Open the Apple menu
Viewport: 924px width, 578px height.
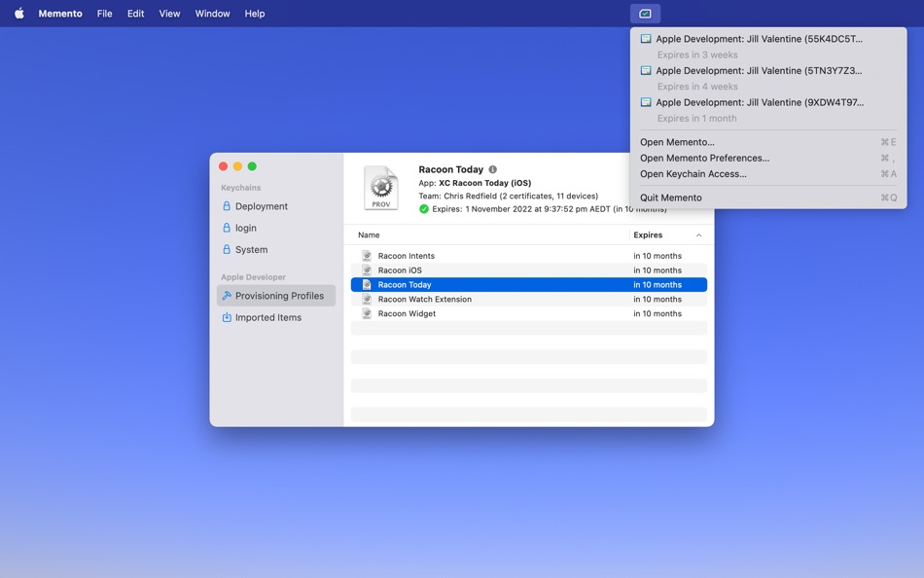click(19, 13)
